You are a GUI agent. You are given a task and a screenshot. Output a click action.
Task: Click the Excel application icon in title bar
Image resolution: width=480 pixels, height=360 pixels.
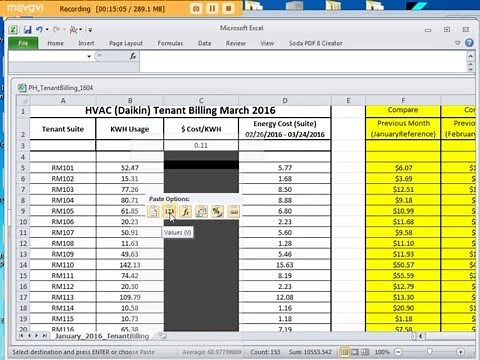pyautogui.click(x=13, y=30)
